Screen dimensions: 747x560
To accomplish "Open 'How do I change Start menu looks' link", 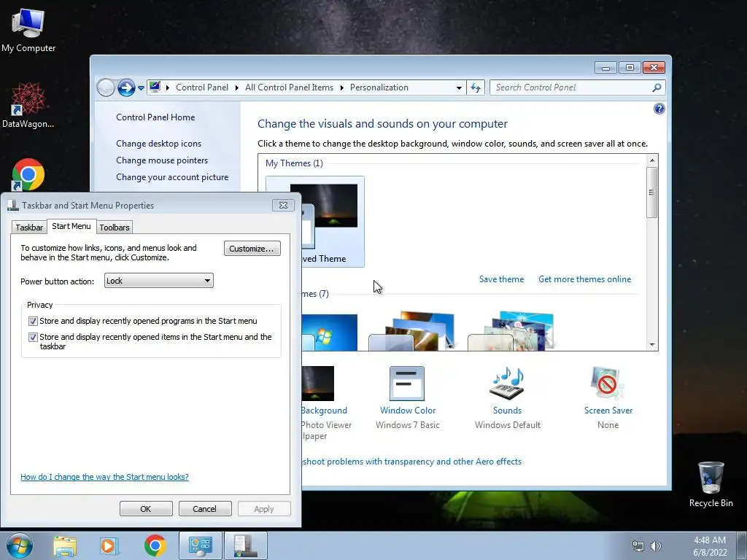I will coord(104,477).
